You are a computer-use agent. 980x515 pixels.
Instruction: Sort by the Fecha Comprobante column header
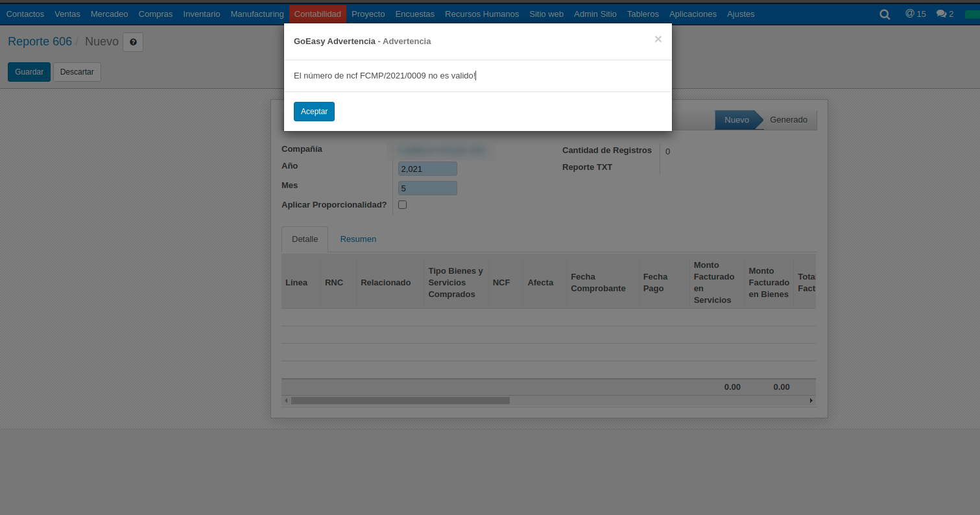click(x=603, y=282)
